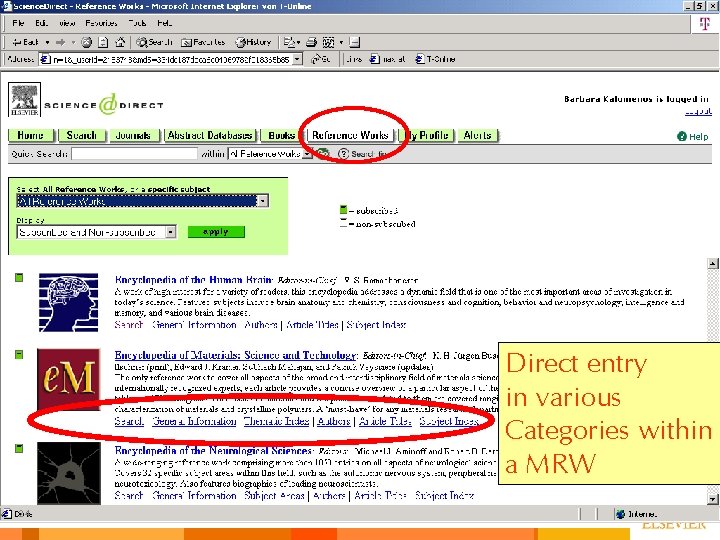Open the File menu
720x540 pixels.
pos(18,23)
